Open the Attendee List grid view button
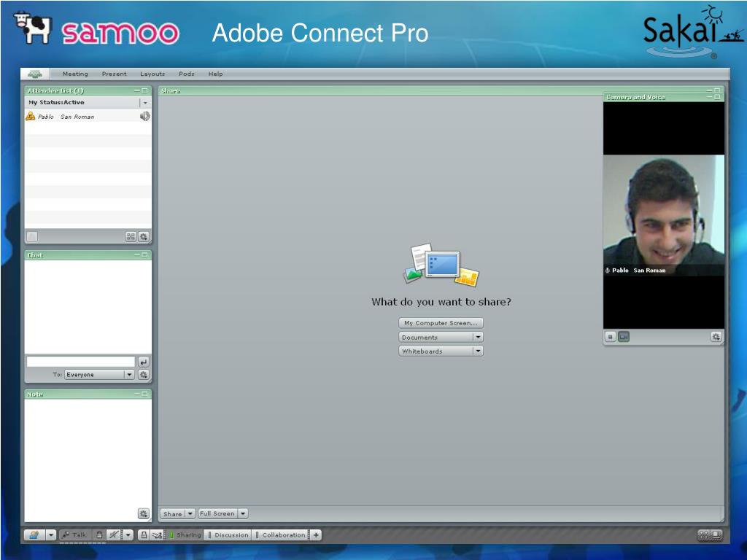 click(131, 236)
